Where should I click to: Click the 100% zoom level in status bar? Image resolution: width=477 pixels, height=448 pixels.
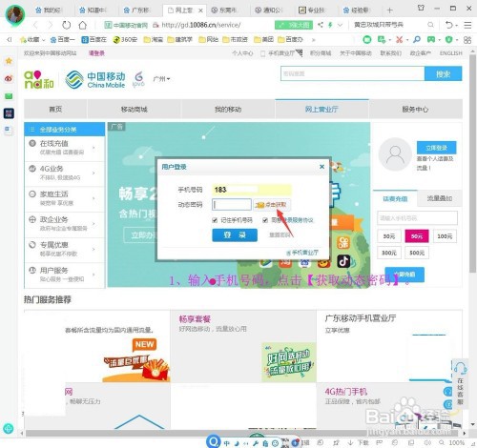tap(457, 442)
